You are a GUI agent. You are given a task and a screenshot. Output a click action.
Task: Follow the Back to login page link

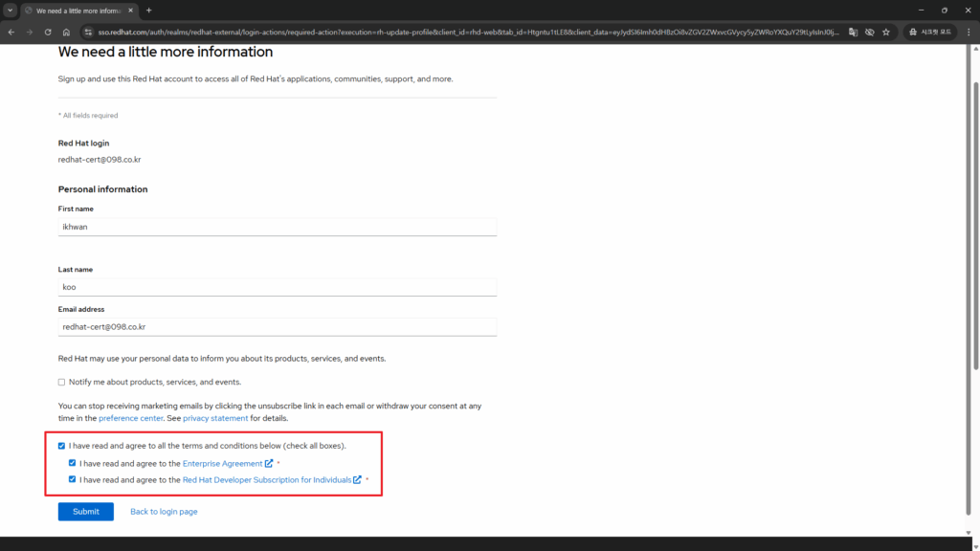point(164,512)
